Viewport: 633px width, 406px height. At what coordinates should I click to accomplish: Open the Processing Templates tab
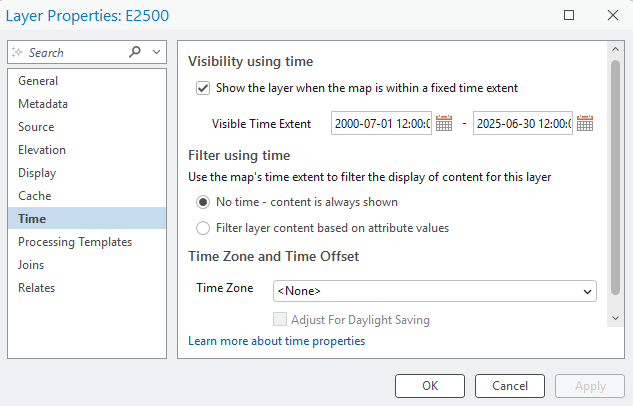point(75,242)
